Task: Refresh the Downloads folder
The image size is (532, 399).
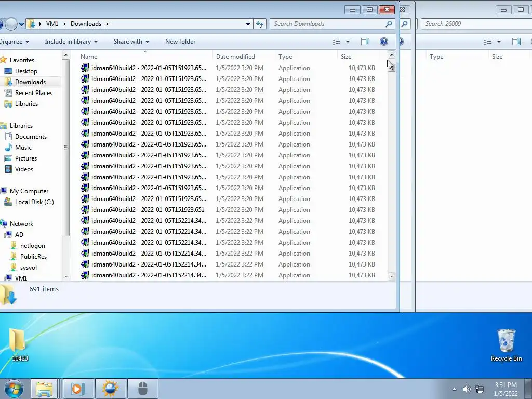Action: (260, 24)
